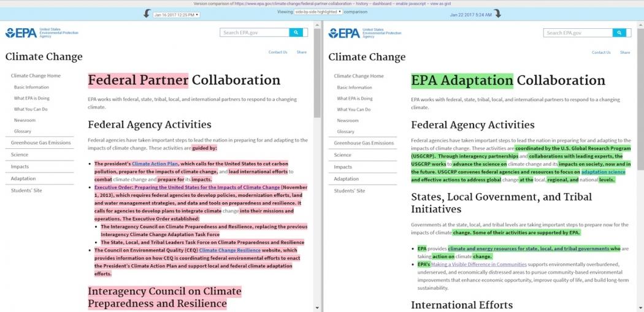Image resolution: width=644 pixels, height=312 pixels.
Task: Open the Jan 16 2017 version dropdown
Action: pyautogui.click(x=176, y=15)
